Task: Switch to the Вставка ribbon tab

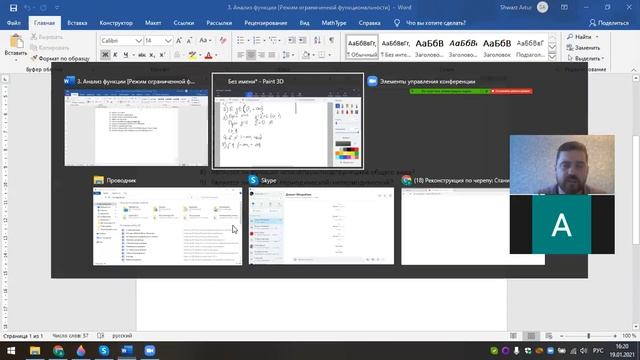Action: pyautogui.click(x=77, y=23)
